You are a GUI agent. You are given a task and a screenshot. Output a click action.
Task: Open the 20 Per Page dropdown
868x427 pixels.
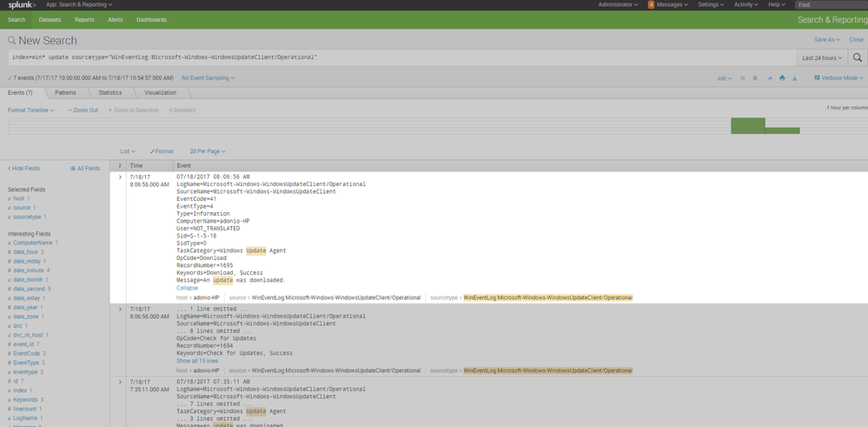(x=208, y=151)
